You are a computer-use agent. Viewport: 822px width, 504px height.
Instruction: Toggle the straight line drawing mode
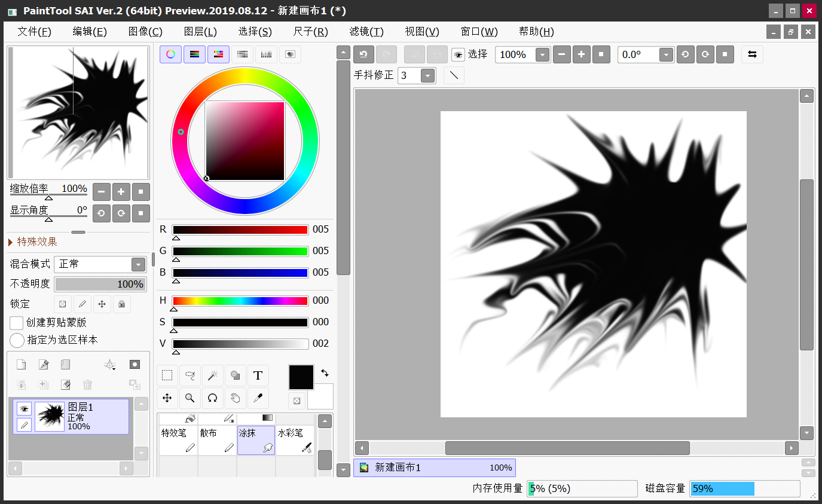point(454,75)
